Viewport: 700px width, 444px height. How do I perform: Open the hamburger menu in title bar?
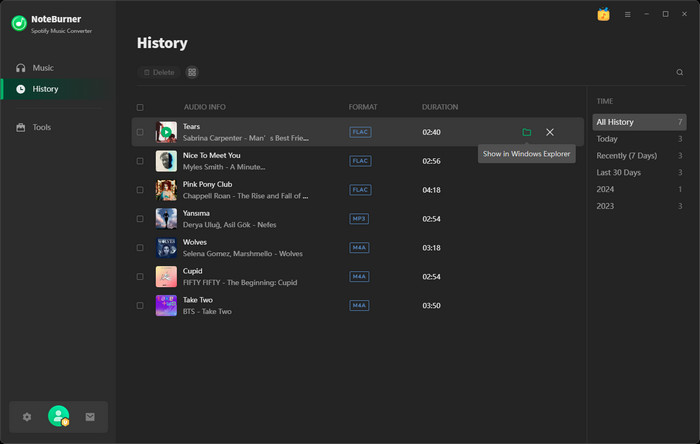628,14
